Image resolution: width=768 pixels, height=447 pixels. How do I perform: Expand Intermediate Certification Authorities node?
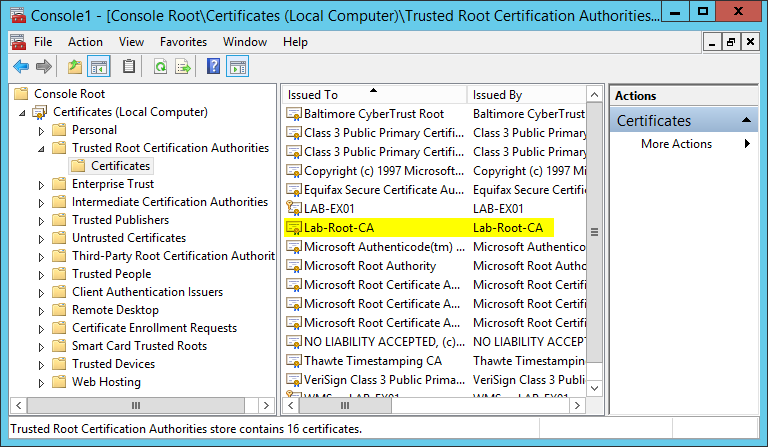(x=41, y=203)
